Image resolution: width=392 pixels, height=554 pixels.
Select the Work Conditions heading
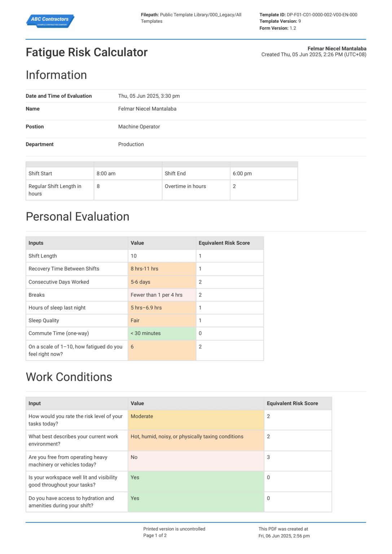(69, 377)
